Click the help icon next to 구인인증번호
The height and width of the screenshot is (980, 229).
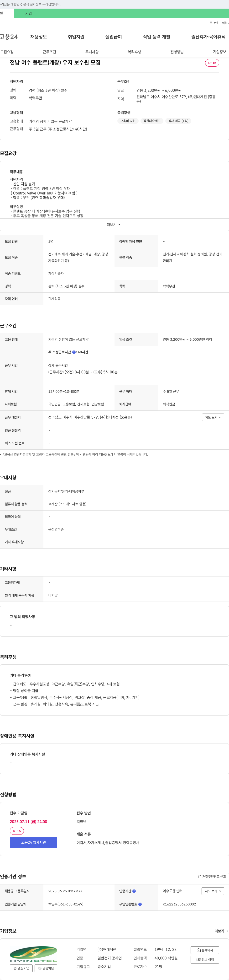[140, 904]
